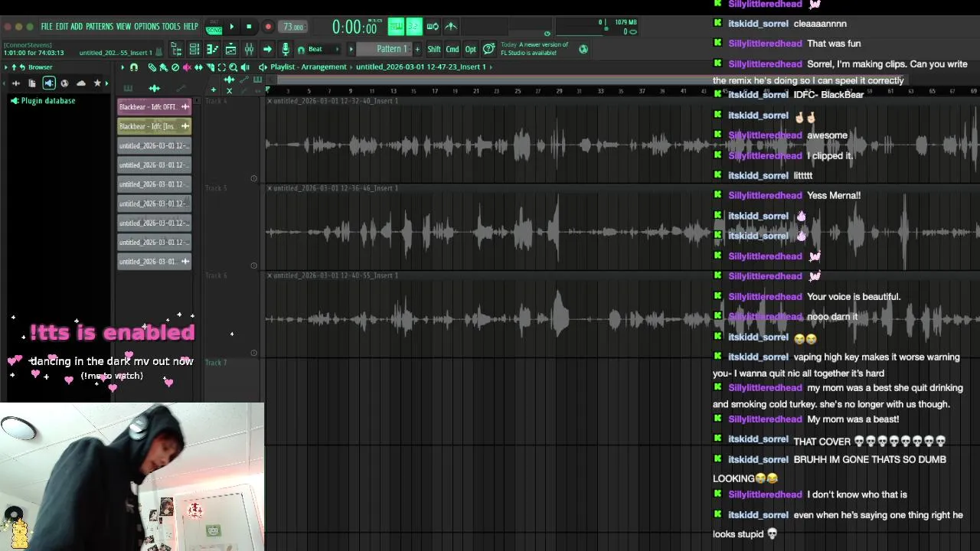Image resolution: width=980 pixels, height=551 pixels.
Task: Click the magnet icon beside the Beat selector
Action: tap(301, 50)
